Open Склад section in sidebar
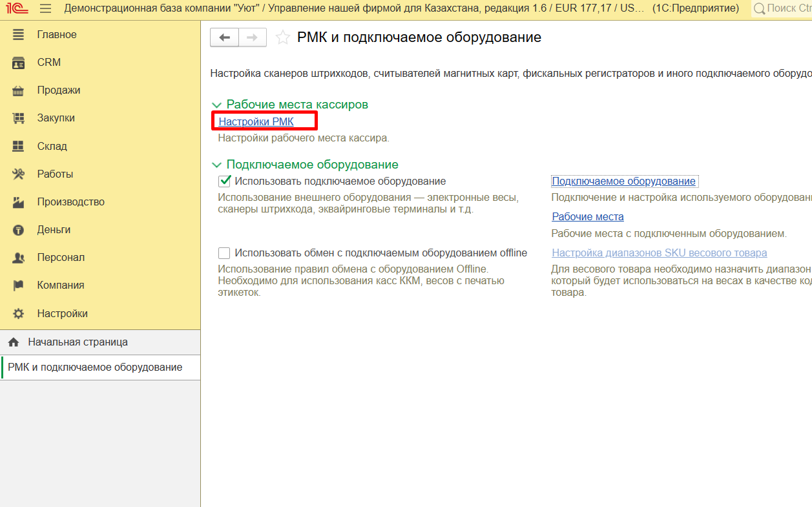The width and height of the screenshot is (812, 507). pyautogui.click(x=52, y=147)
